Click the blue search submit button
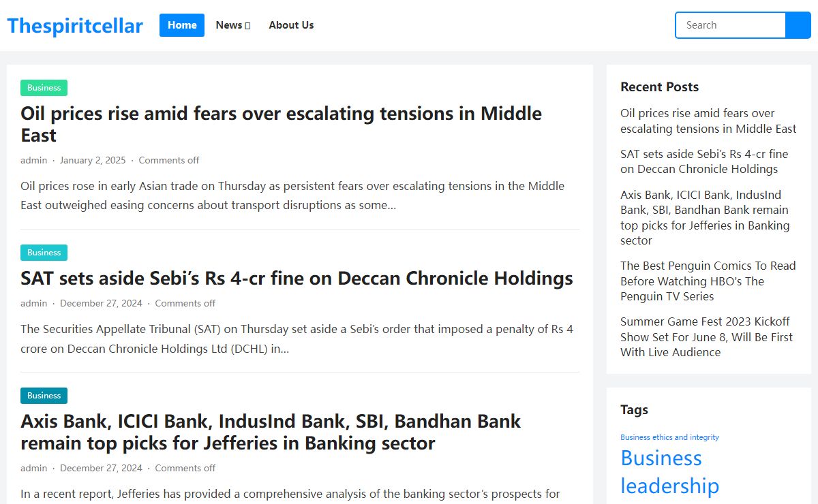Viewport: 818px width, 504px height. pyautogui.click(x=798, y=25)
